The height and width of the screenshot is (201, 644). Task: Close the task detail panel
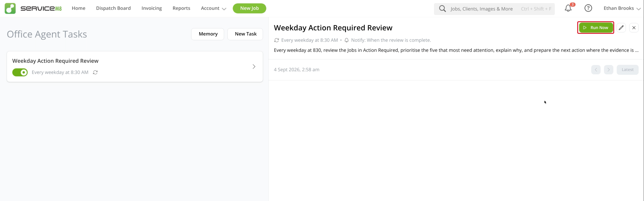pyautogui.click(x=634, y=28)
